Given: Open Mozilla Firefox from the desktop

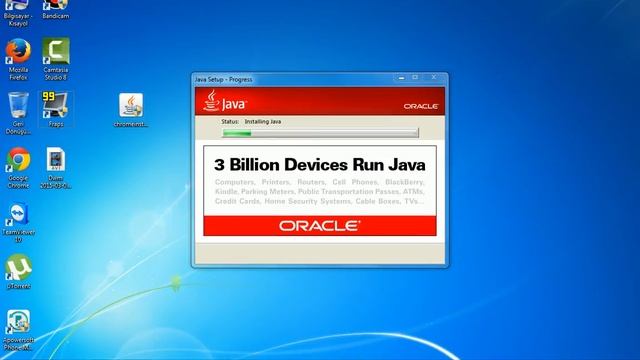Looking at the screenshot, I should pos(18,60).
